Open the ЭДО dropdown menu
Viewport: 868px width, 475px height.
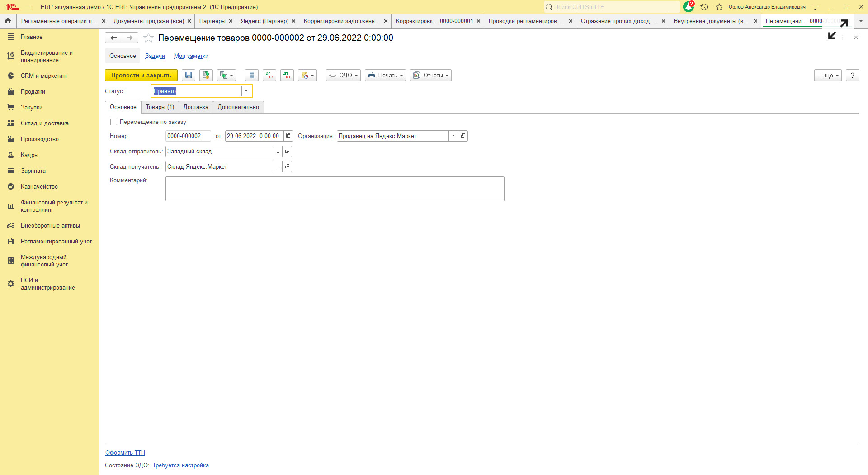343,76
